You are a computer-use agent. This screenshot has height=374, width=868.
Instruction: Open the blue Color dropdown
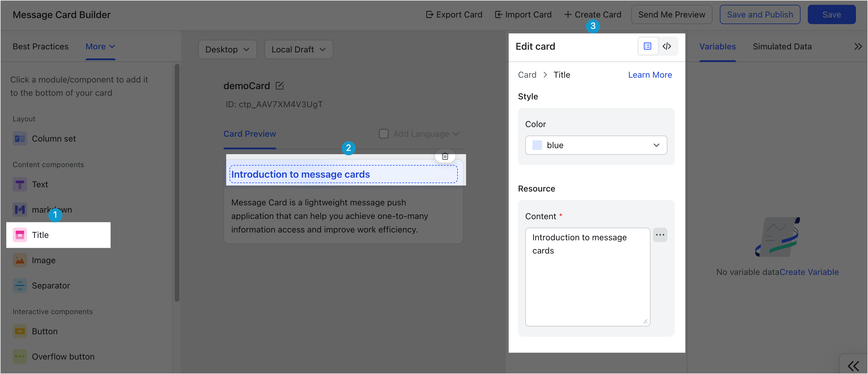pyautogui.click(x=596, y=145)
